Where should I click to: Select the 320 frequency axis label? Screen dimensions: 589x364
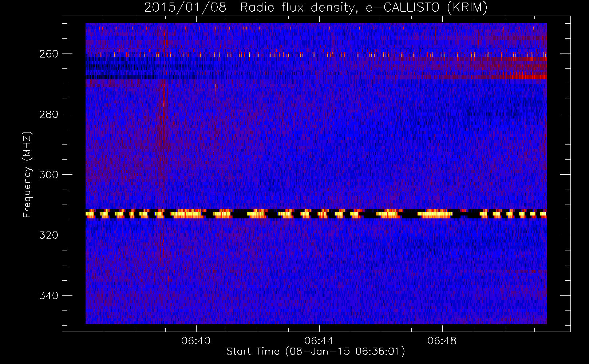pos(48,235)
